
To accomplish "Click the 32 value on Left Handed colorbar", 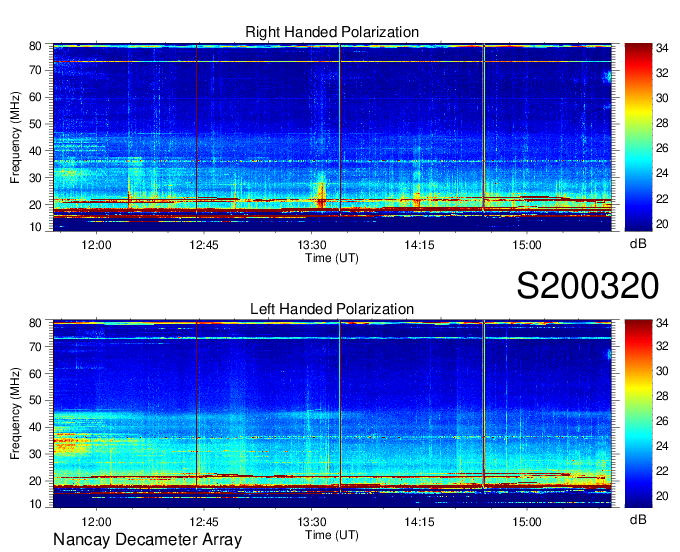I will 662,346.
